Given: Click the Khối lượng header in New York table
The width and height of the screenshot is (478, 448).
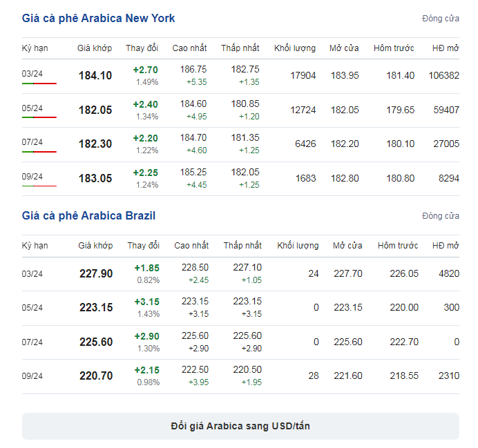Looking at the screenshot, I should pyautogui.click(x=295, y=48).
